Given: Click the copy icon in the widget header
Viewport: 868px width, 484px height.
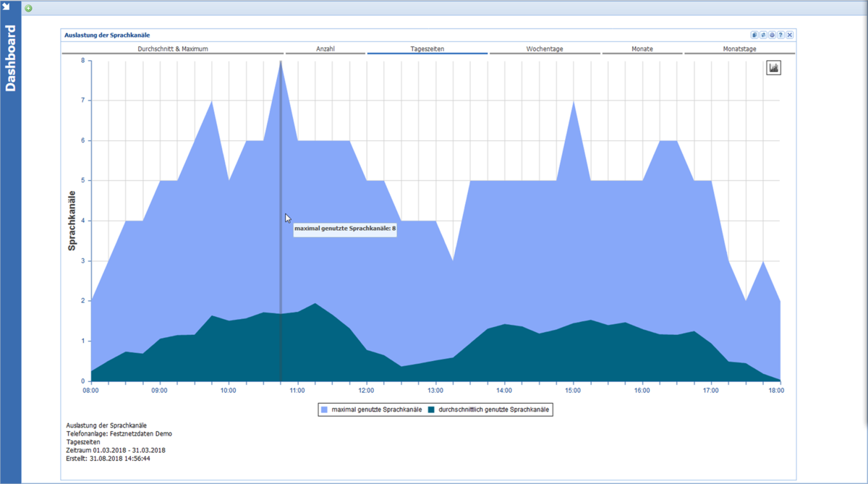Looking at the screenshot, I should [x=754, y=35].
